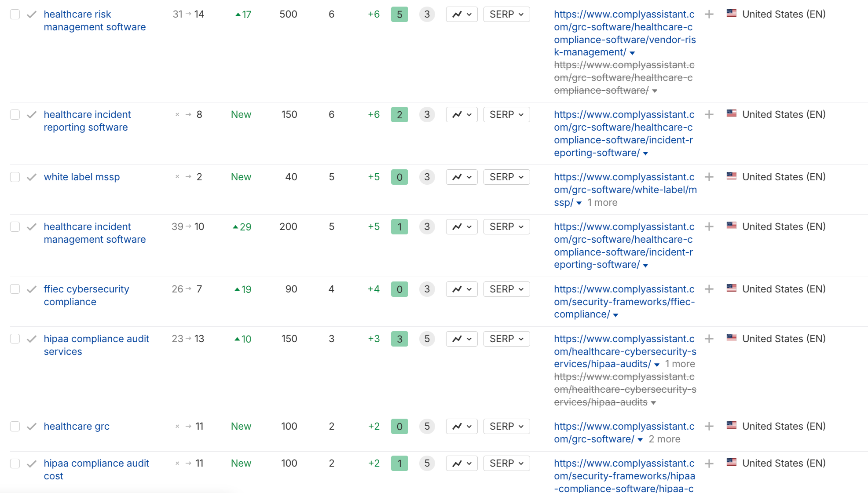Click US flag icon in healthcare grc row
The image size is (868, 493).
point(732,425)
